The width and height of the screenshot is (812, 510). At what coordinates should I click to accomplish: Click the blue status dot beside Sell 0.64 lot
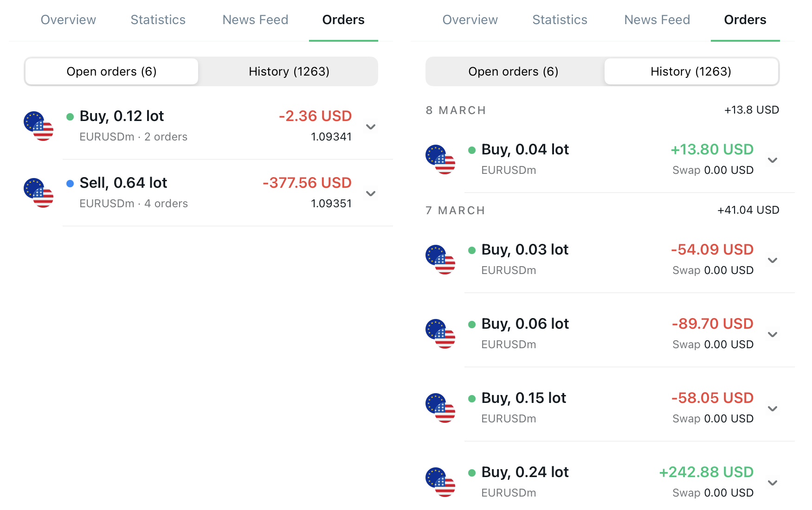tap(70, 184)
